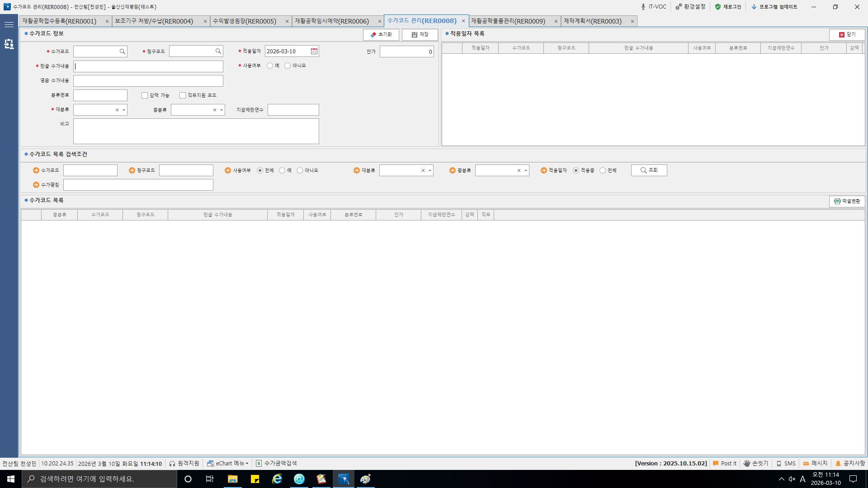This screenshot has height=488, width=868.
Task: Open the hamburger menu in sidebar
Action: point(9,24)
